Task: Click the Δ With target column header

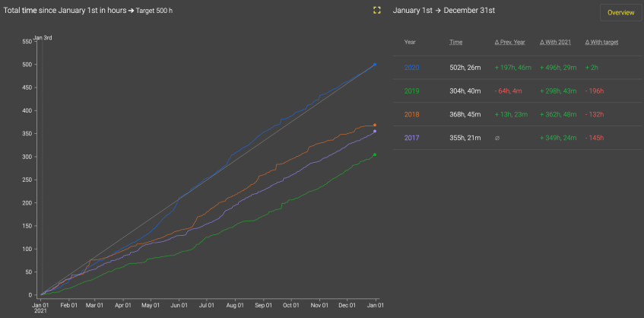Action: point(601,42)
